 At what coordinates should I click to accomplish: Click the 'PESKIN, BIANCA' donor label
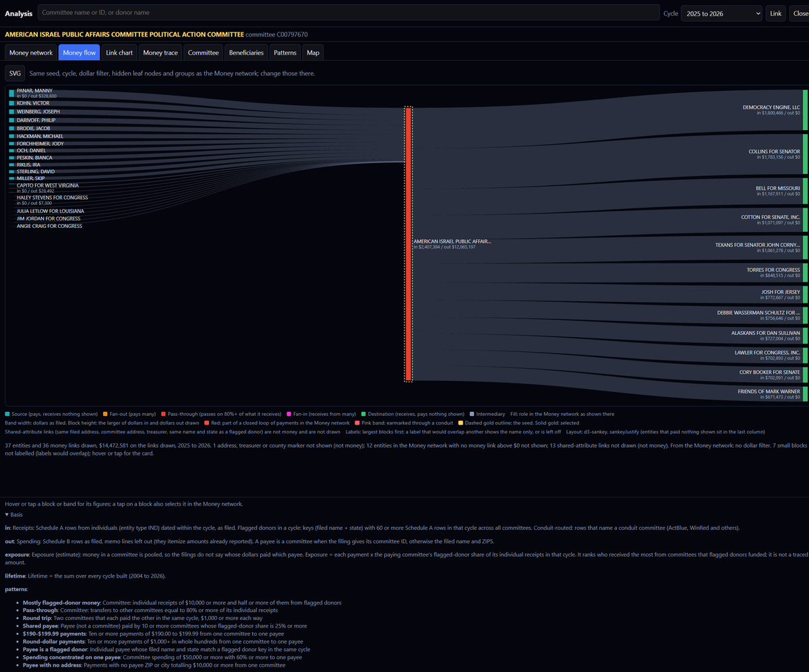(x=34, y=158)
